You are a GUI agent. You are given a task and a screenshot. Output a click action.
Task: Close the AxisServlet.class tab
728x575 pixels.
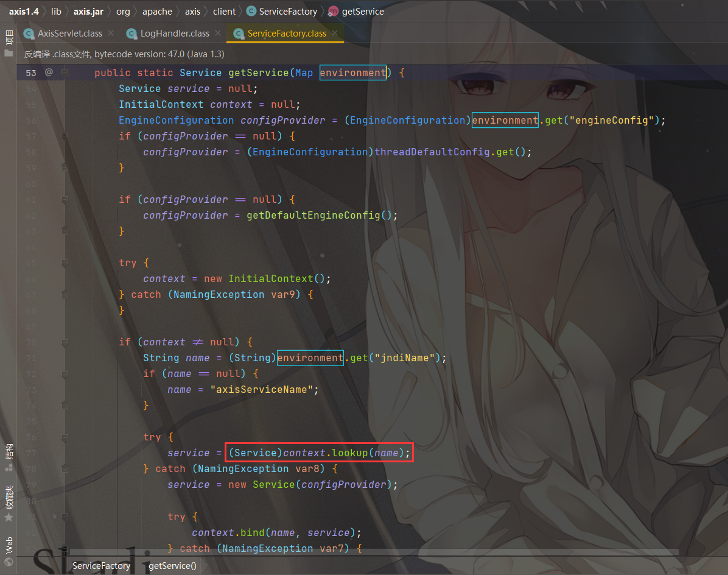coord(111,33)
